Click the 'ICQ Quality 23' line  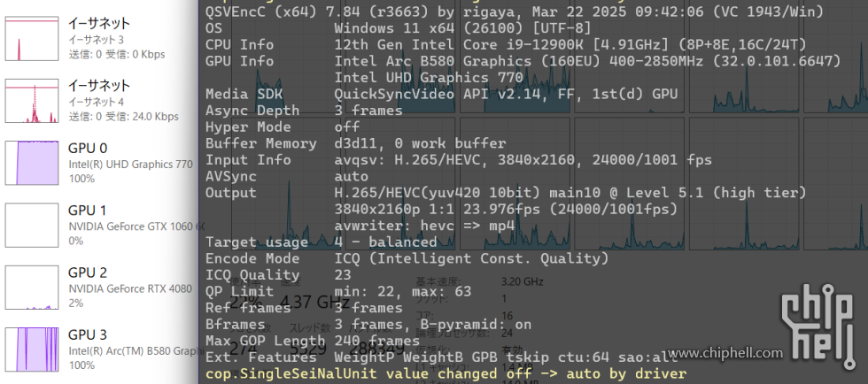[278, 275]
